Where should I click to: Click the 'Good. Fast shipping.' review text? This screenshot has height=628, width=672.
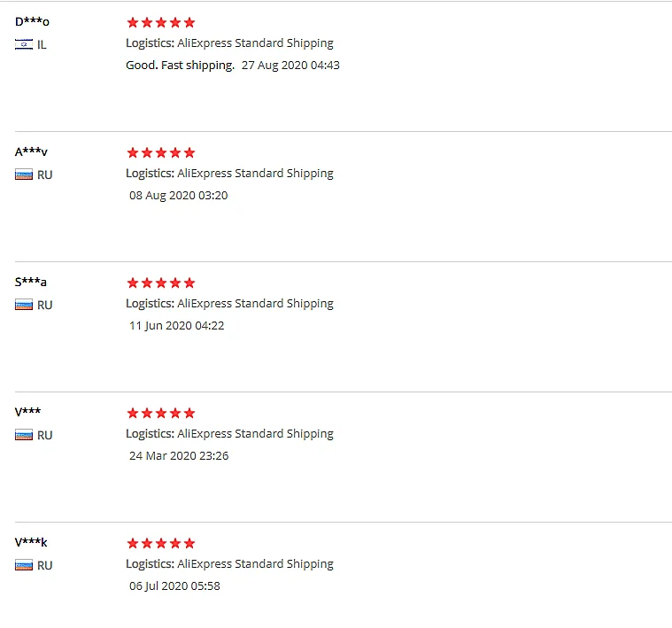[x=181, y=65]
